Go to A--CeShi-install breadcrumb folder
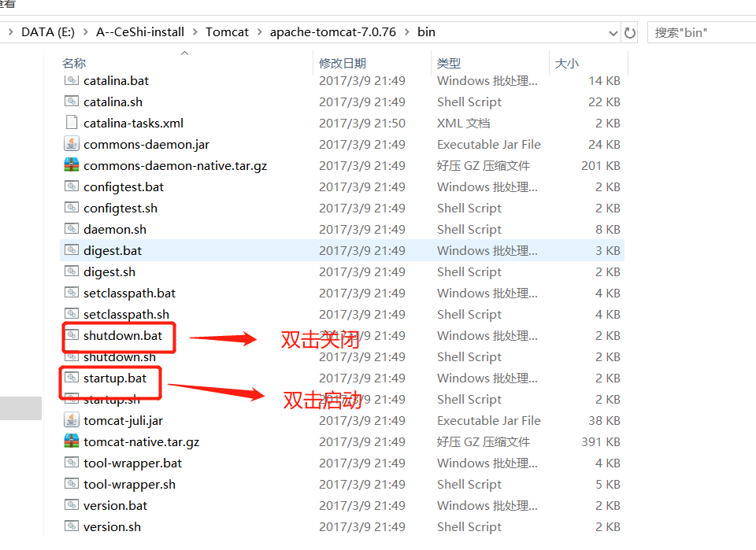 point(140,32)
